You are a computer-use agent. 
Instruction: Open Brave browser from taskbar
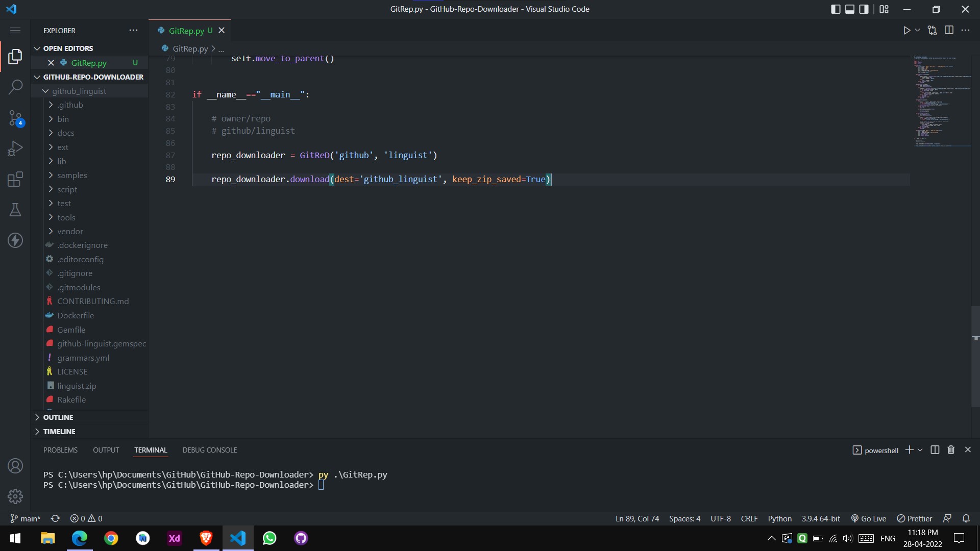[x=206, y=538]
